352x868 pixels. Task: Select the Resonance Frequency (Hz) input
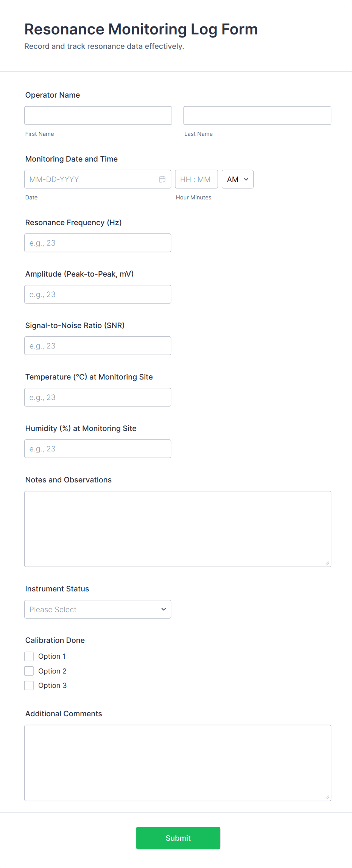pyautogui.click(x=98, y=243)
